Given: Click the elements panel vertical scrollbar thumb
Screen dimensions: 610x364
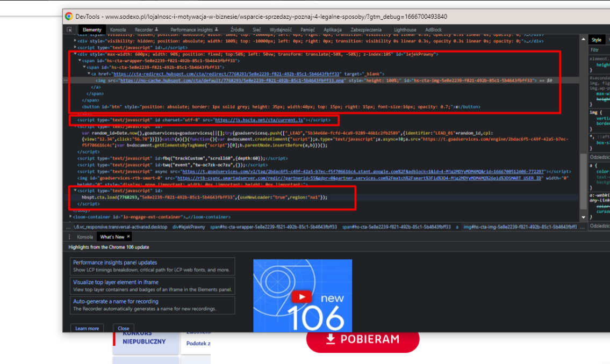Looking at the screenshot, I should (583, 182).
